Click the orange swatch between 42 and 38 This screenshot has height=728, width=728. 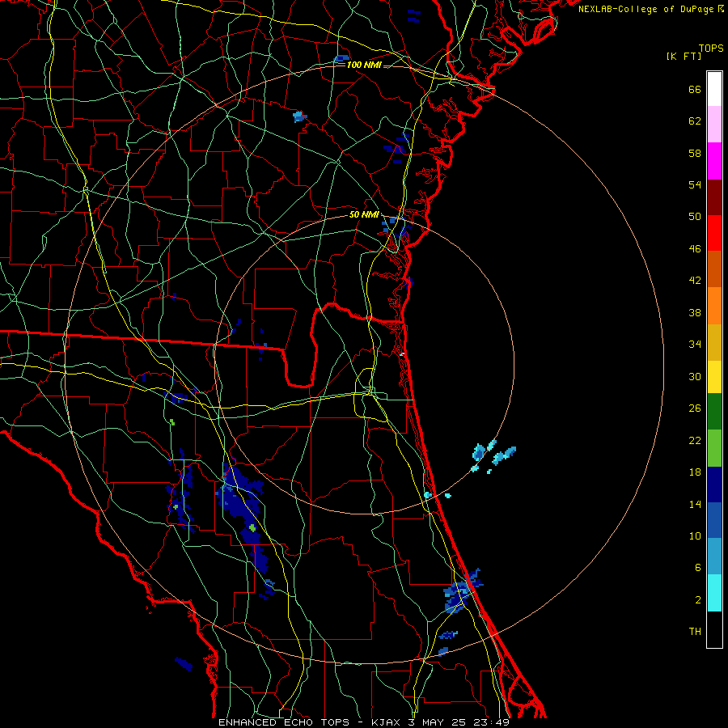(x=714, y=306)
